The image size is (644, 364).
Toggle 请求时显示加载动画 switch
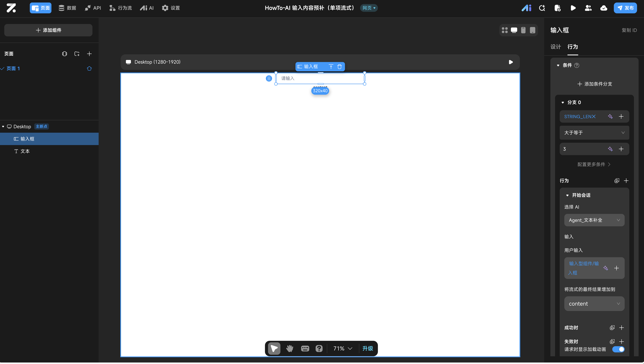pos(618,349)
